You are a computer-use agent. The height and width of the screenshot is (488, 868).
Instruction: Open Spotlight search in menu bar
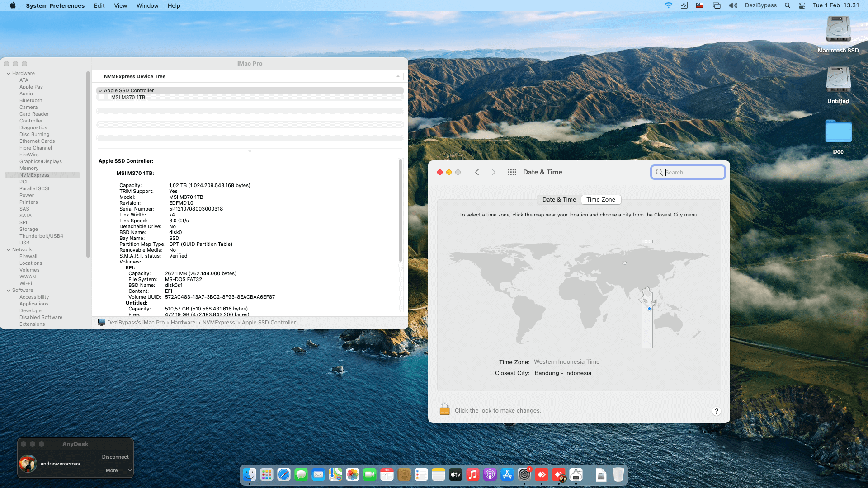coord(788,5)
